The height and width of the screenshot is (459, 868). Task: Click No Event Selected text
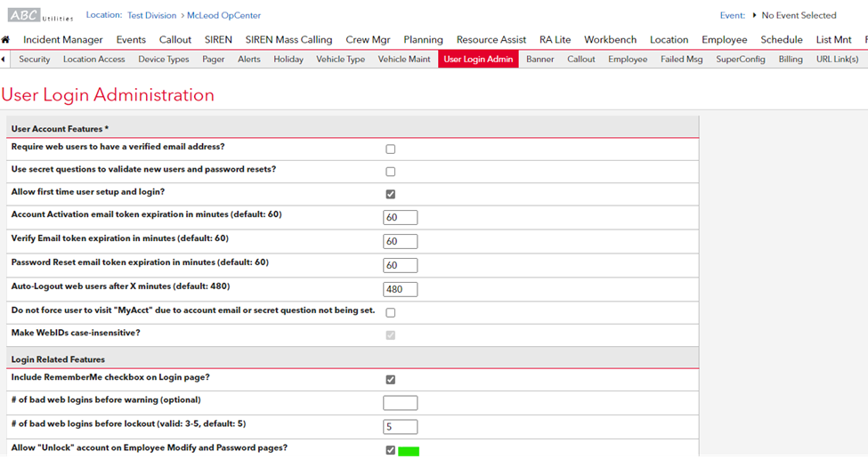[x=799, y=15]
